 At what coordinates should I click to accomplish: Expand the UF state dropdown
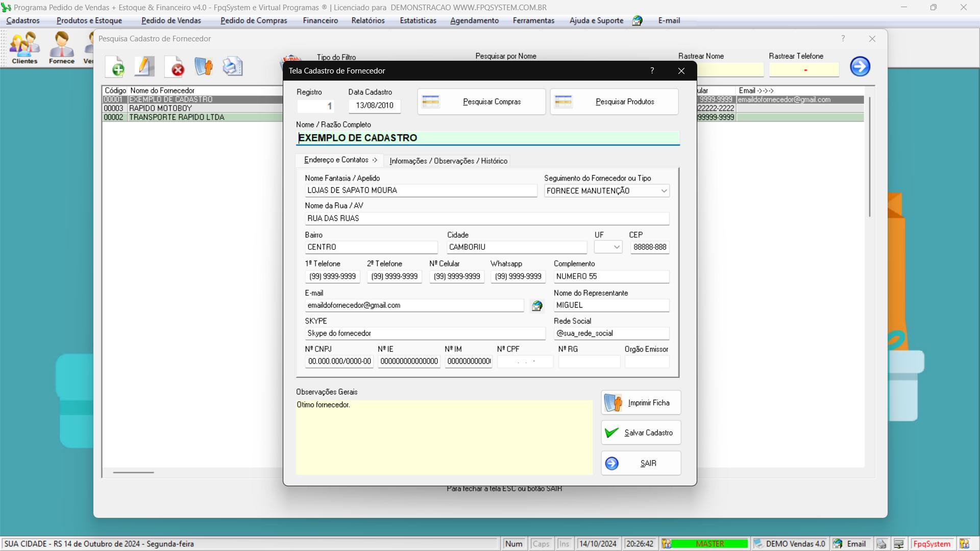617,247
